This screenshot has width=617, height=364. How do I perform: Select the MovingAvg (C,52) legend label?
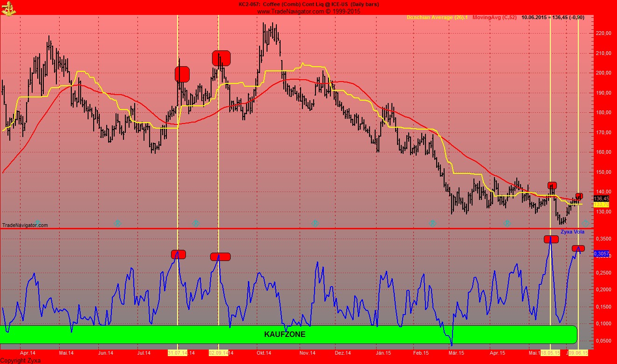click(x=494, y=18)
